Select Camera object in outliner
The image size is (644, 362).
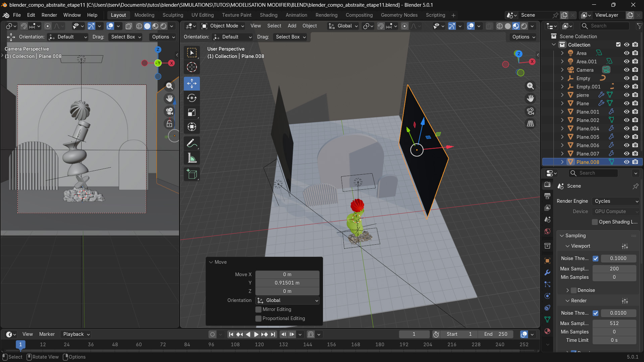pyautogui.click(x=585, y=70)
